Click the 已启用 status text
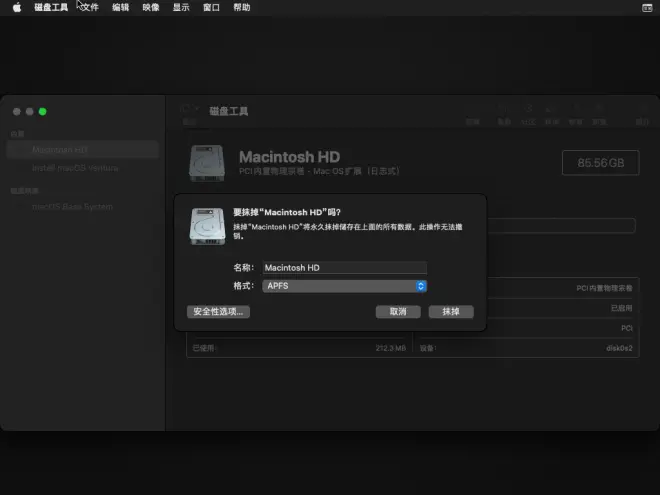Viewport: 660px width, 495px height. (622, 308)
